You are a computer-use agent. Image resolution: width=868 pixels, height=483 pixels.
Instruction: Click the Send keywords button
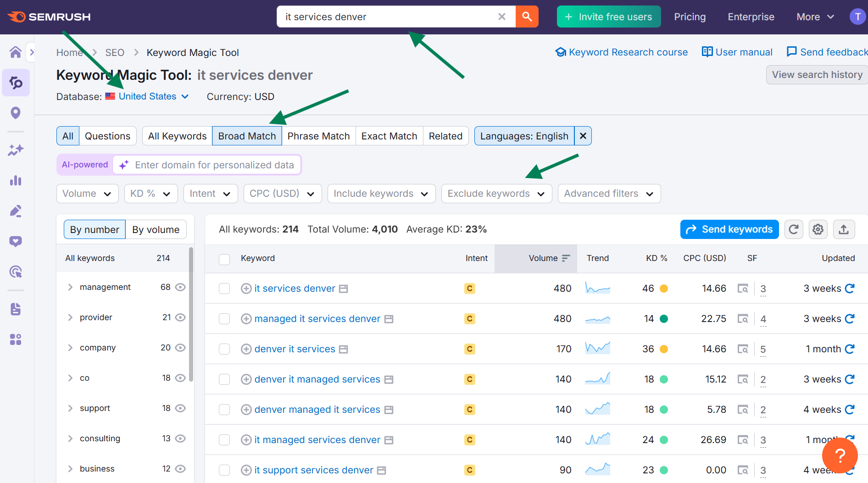tap(729, 229)
